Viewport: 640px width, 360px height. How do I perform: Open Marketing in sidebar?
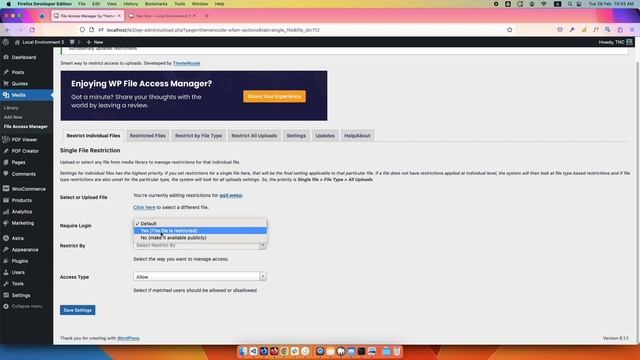pos(22,223)
